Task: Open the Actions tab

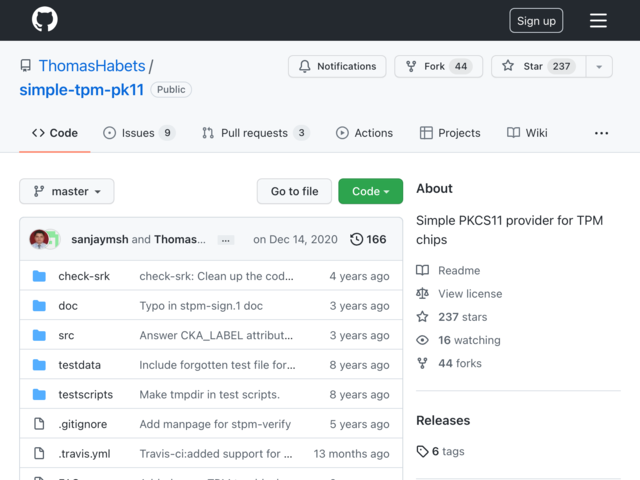Action: point(364,133)
